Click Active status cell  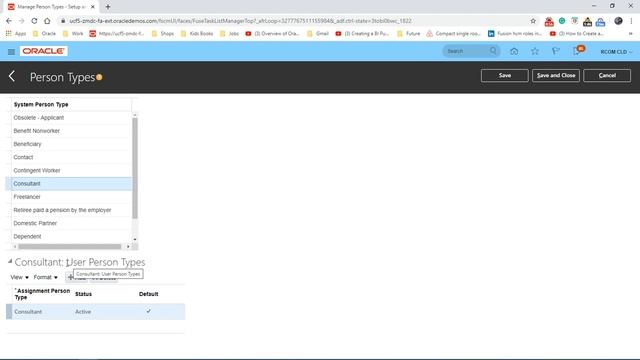(x=83, y=311)
